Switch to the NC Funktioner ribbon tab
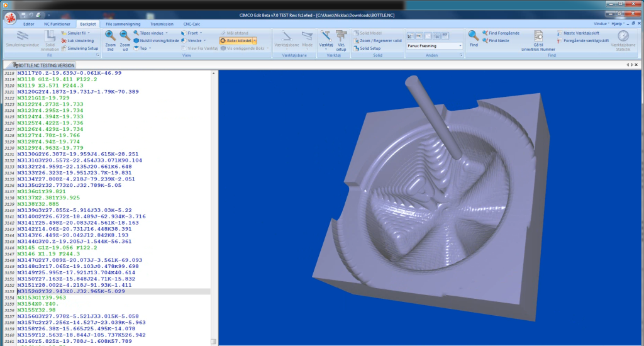Viewport: 644px width, 346px height. tap(57, 23)
